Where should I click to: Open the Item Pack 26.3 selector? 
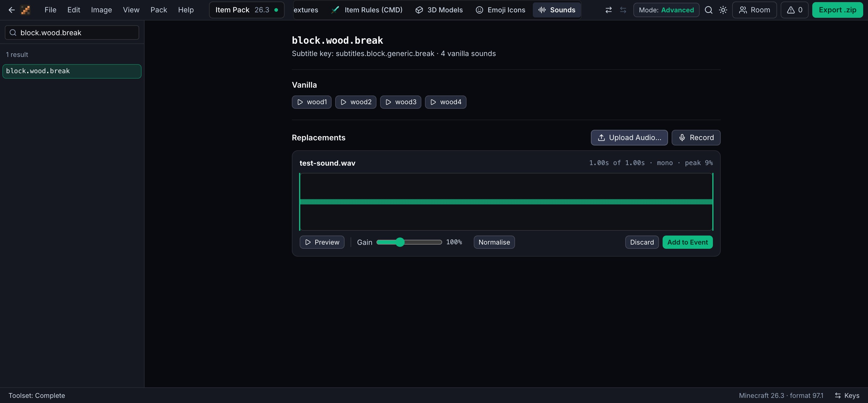[x=247, y=10]
